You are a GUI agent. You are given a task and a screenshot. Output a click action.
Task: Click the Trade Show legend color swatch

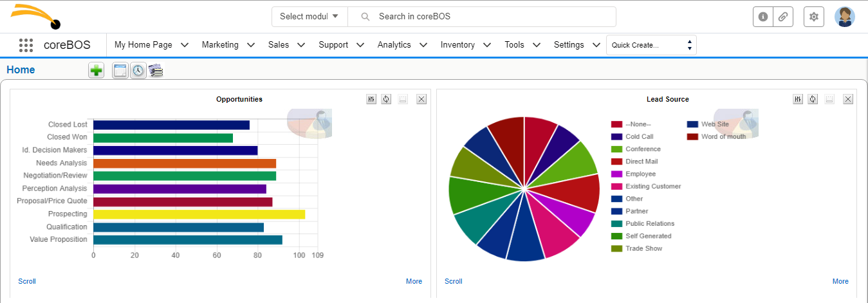coord(616,248)
